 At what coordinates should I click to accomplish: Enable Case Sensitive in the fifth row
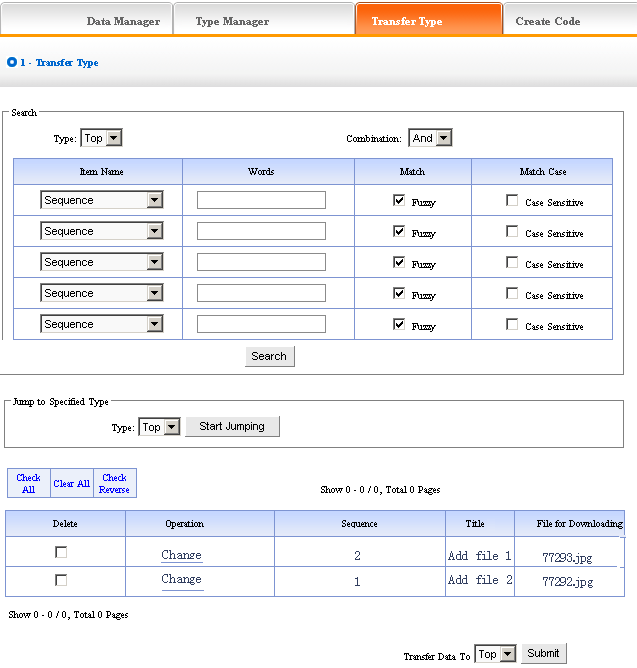click(x=512, y=325)
